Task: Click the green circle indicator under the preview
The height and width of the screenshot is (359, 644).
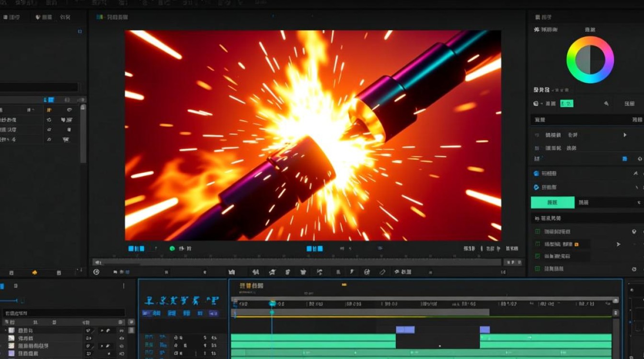Action: pyautogui.click(x=172, y=248)
